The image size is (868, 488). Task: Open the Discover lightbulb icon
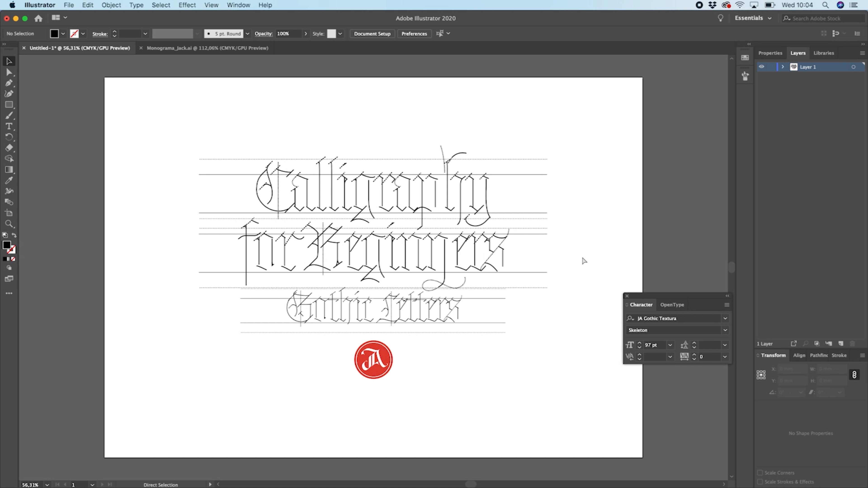(x=720, y=18)
